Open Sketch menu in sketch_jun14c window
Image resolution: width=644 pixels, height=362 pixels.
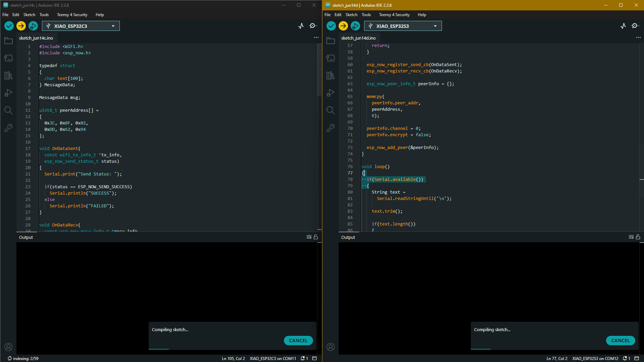[x=29, y=15]
